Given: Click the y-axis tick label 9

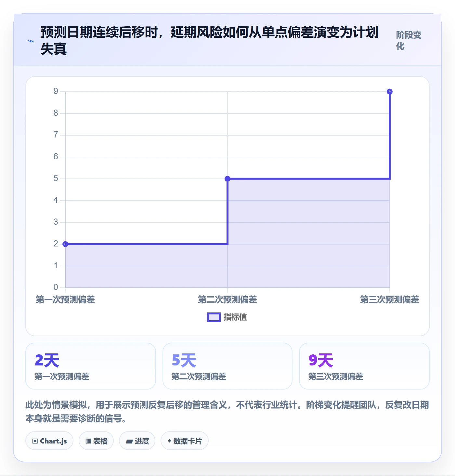Looking at the screenshot, I should click(56, 91).
